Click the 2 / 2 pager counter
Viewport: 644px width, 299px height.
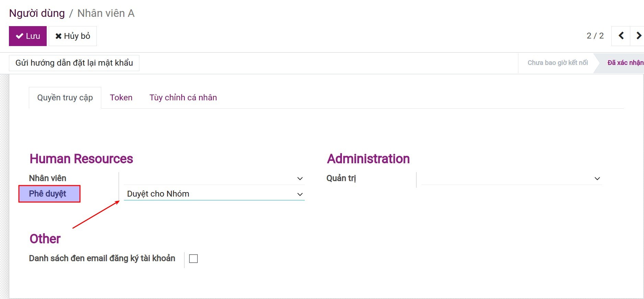point(595,36)
